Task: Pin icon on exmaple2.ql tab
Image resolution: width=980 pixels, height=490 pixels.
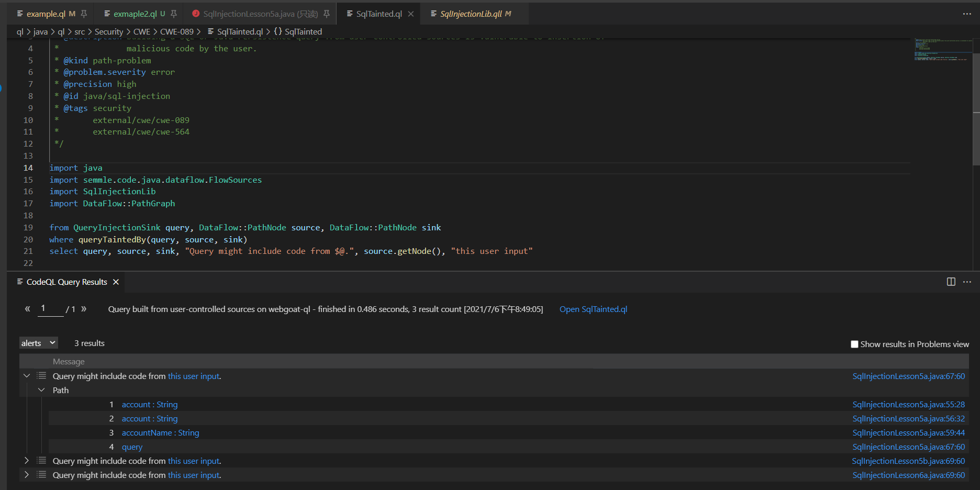Action: click(174, 14)
